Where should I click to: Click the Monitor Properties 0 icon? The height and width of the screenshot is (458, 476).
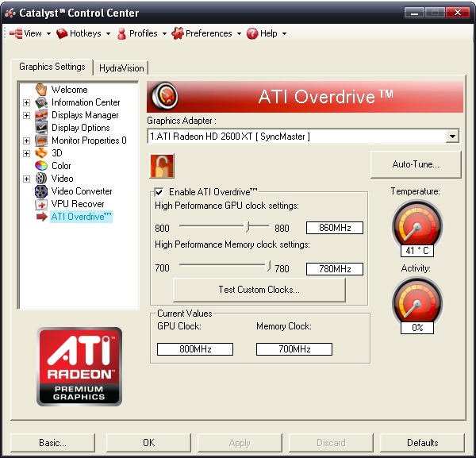point(41,140)
